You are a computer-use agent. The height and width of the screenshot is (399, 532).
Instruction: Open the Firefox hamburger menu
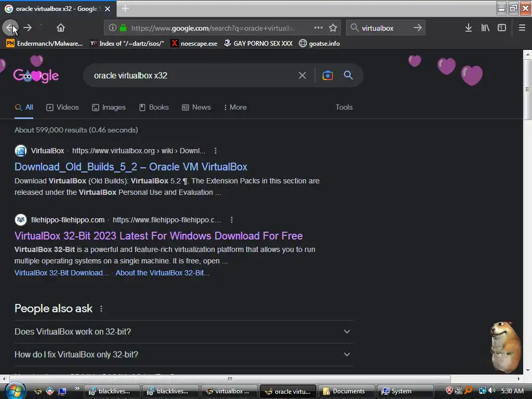pyautogui.click(x=522, y=28)
